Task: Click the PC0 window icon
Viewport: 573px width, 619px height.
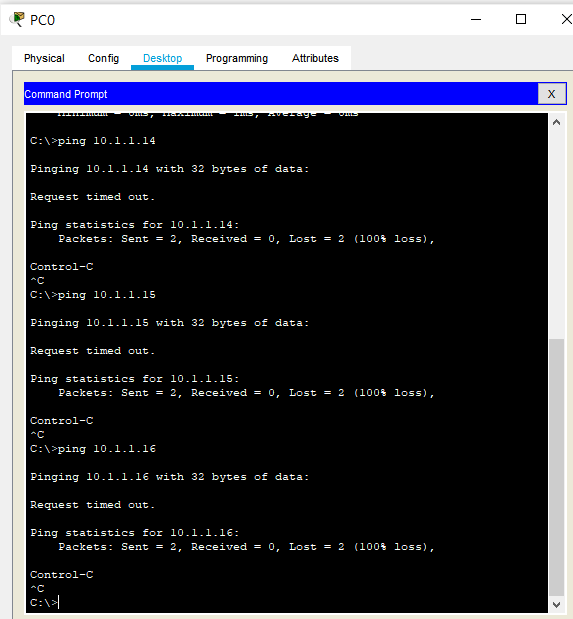Action: pos(17,19)
